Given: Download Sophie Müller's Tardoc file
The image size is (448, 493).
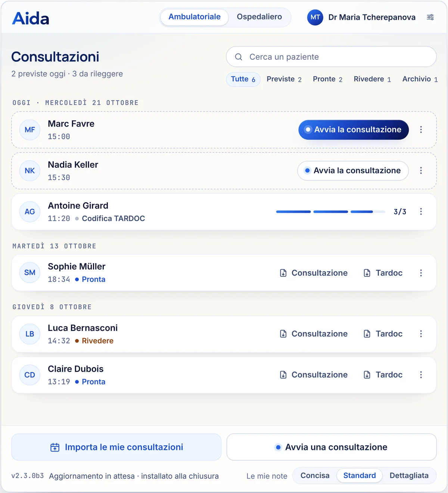Looking at the screenshot, I should [383, 273].
